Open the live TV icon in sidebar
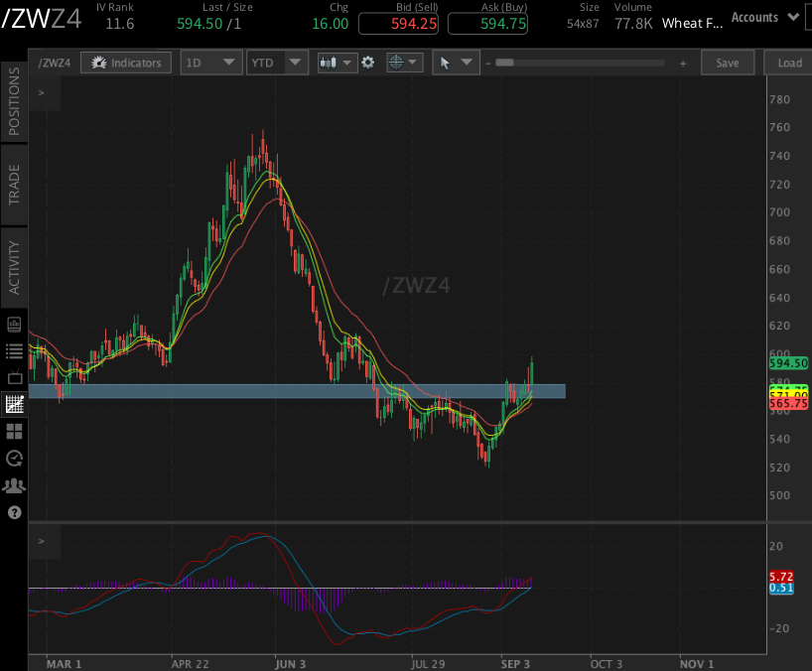Viewport: 812px width, 671px height. [x=14, y=377]
